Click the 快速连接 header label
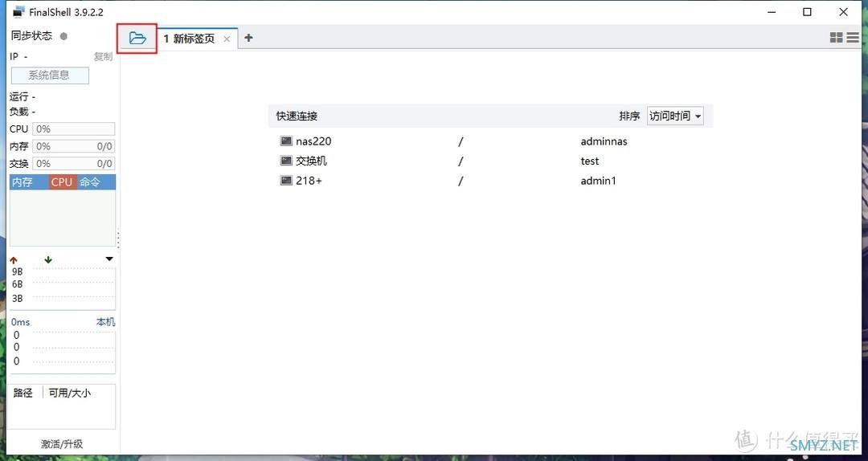The height and width of the screenshot is (461, 868). (297, 116)
